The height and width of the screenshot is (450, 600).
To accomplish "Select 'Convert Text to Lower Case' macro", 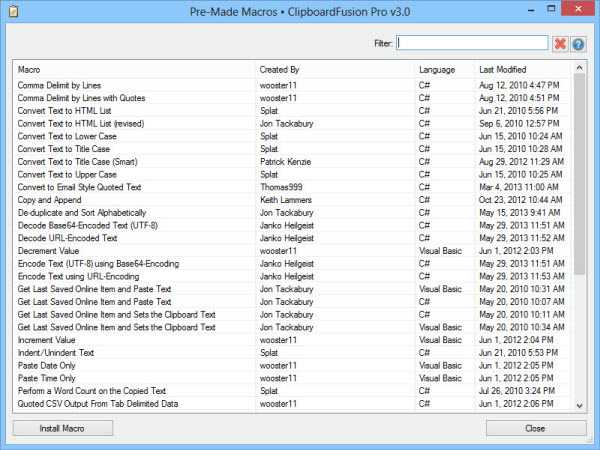I will click(x=293, y=136).
